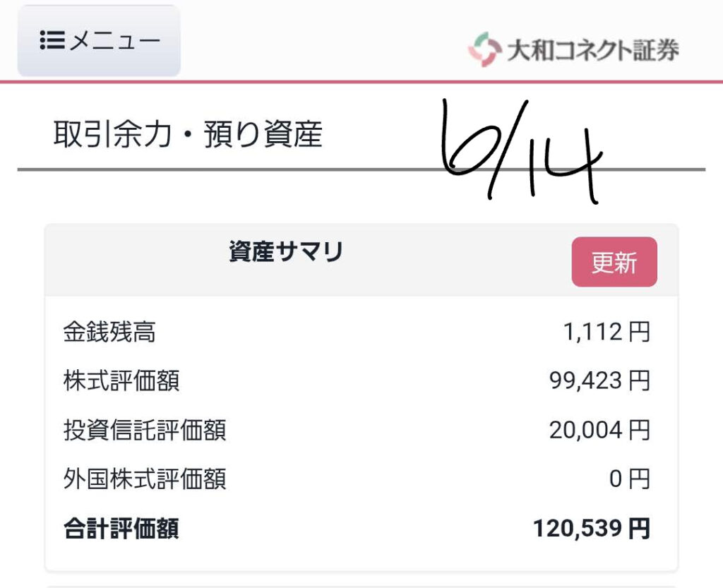Screen dimensions: 723x588
Task: Open the メニュー button
Action: pos(99,40)
